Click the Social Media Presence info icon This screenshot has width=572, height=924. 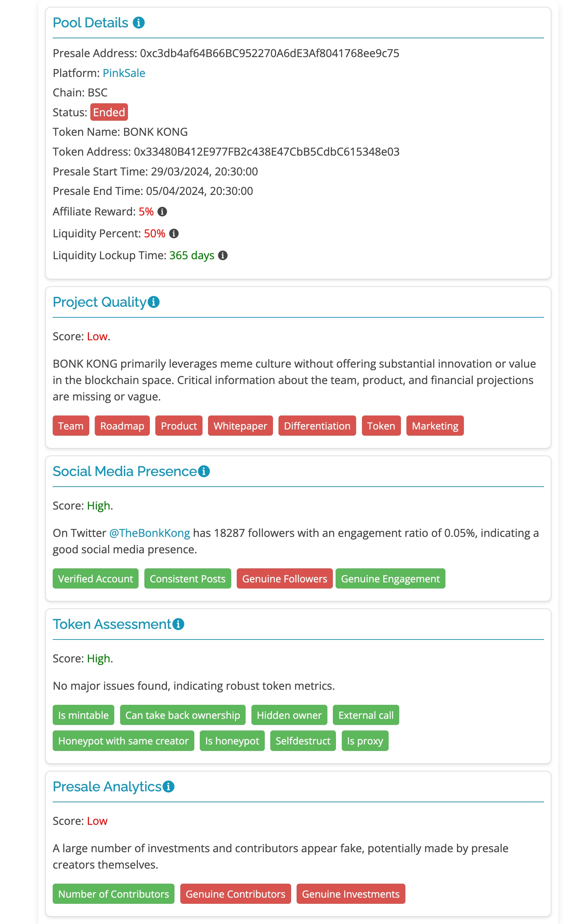204,472
